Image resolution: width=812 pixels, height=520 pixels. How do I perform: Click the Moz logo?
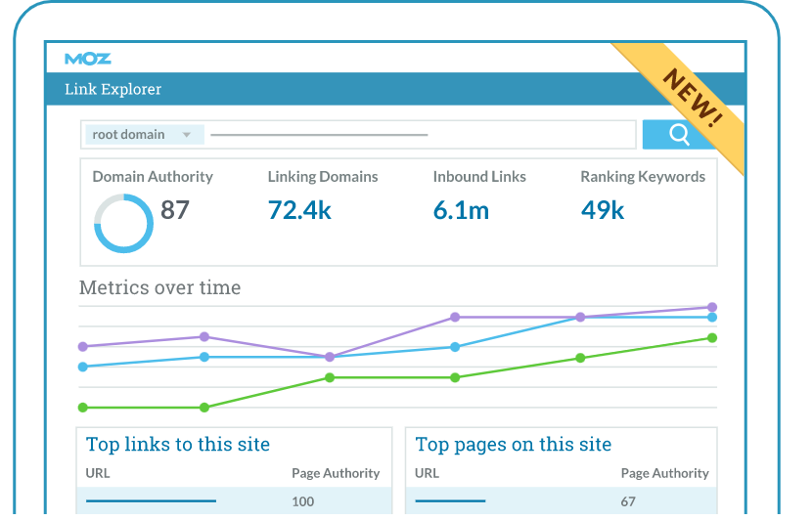pyautogui.click(x=87, y=59)
